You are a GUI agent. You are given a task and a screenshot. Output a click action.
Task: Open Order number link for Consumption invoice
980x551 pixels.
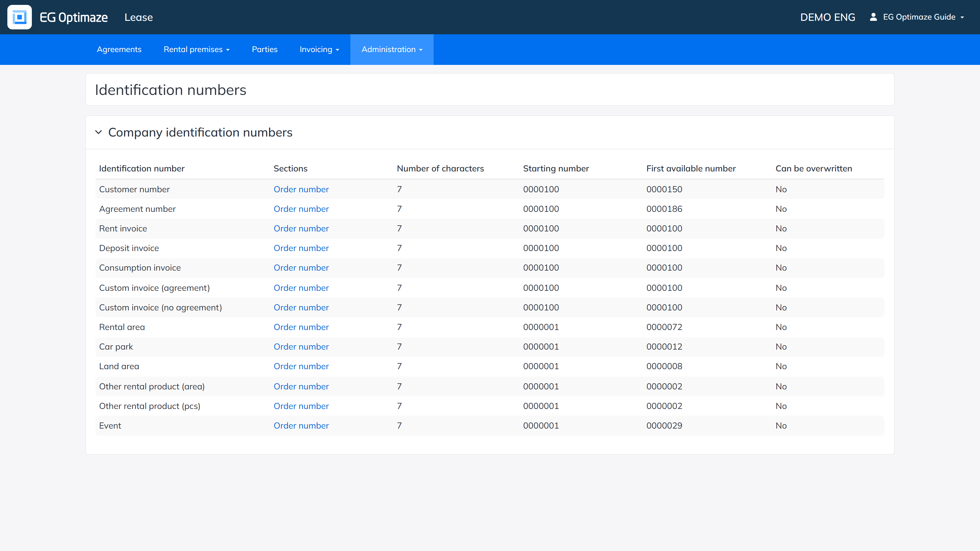[x=301, y=268]
